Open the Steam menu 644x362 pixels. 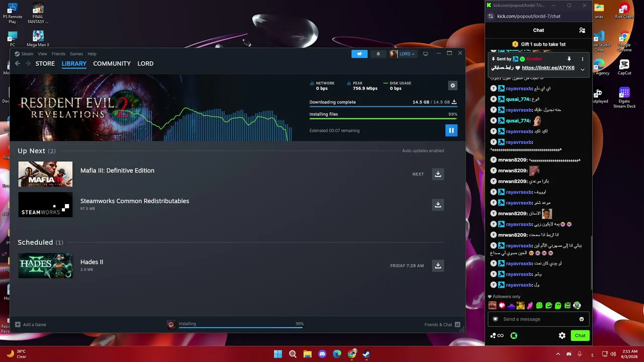click(x=27, y=54)
